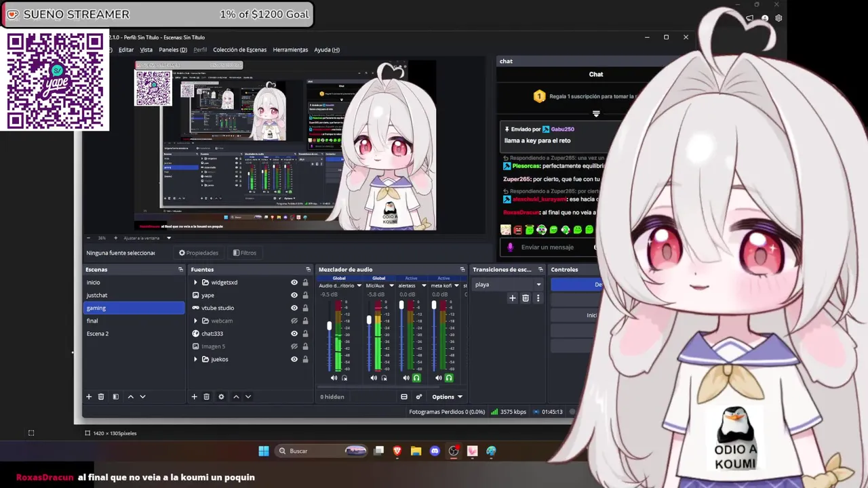Open the Vista menu
Viewport: 868px width, 488px height.
point(146,49)
